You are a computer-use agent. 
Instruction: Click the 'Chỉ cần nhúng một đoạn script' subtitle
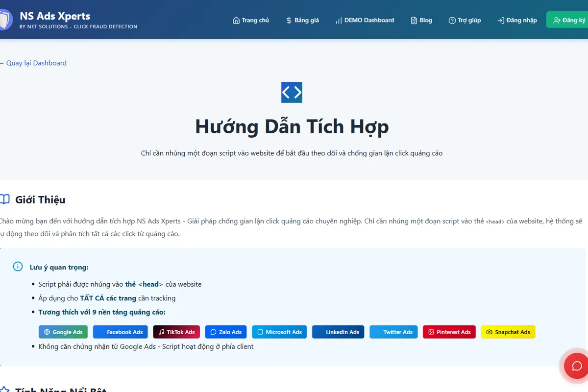click(292, 153)
